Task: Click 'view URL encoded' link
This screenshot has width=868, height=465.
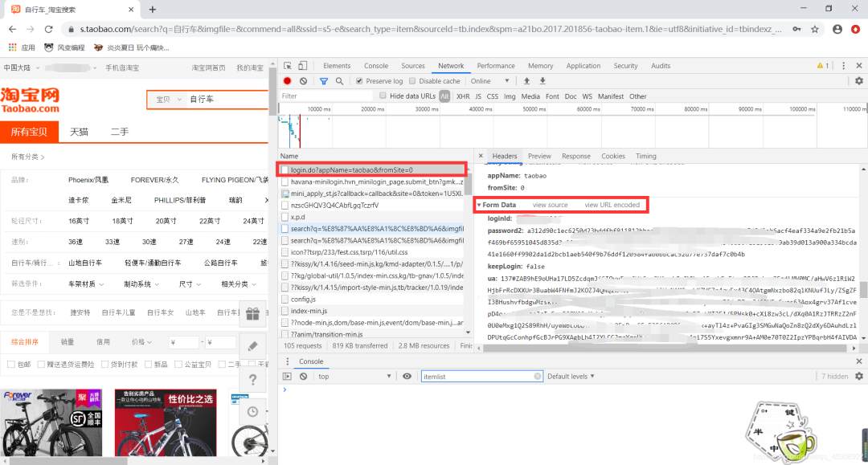Action: click(x=612, y=205)
